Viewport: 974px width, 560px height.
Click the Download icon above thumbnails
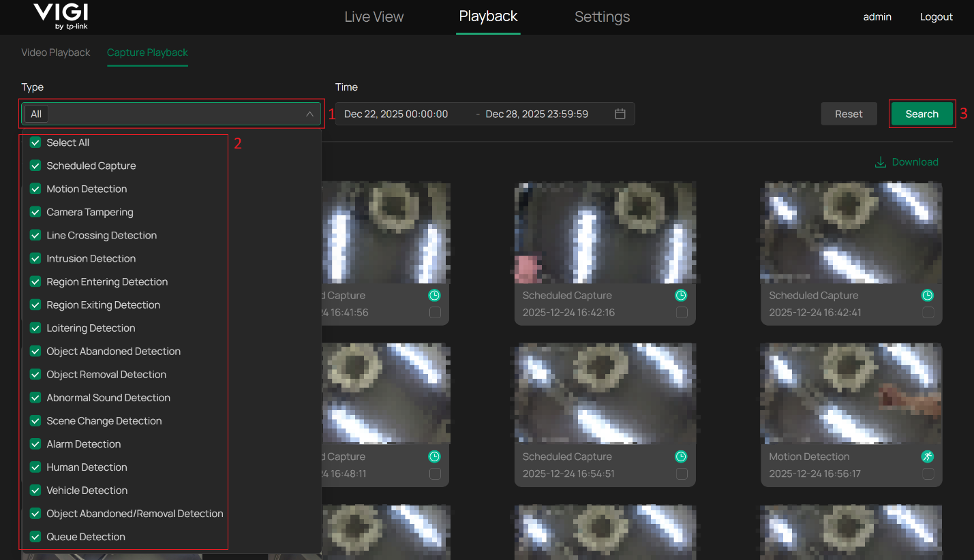tap(880, 162)
